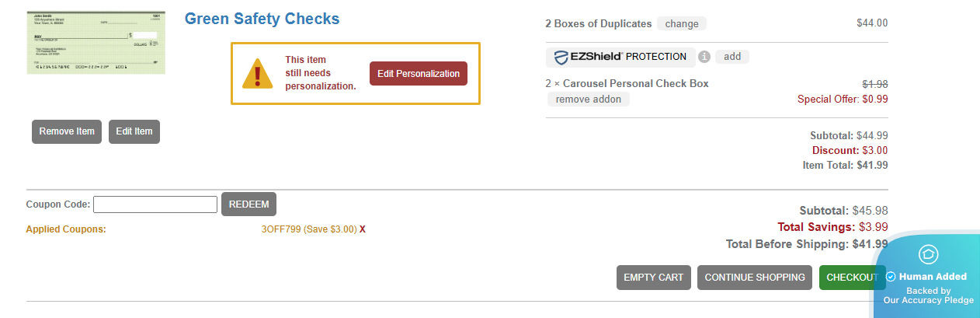Remove the item from the cart
Screen dimensions: 980x318
click(x=67, y=131)
